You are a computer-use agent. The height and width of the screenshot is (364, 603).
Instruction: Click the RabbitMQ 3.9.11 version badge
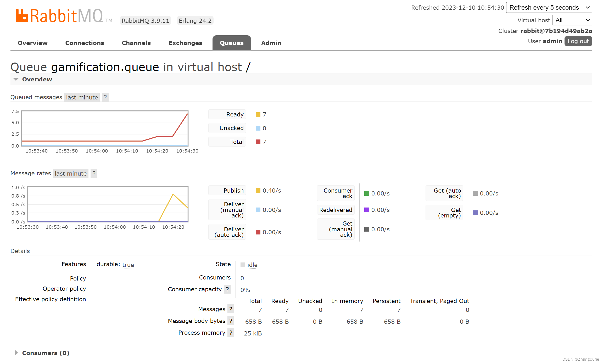146,21
